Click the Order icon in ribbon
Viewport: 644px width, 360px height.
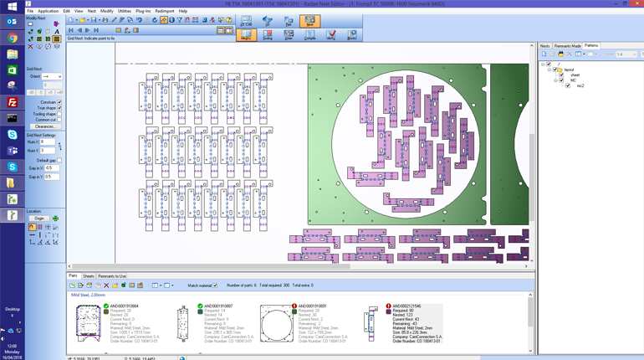289,35
